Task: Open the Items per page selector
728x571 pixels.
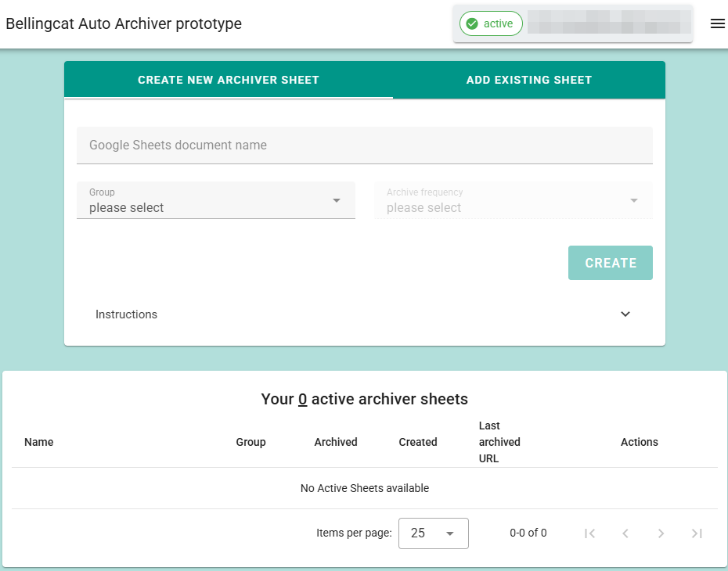Action: 434,533
